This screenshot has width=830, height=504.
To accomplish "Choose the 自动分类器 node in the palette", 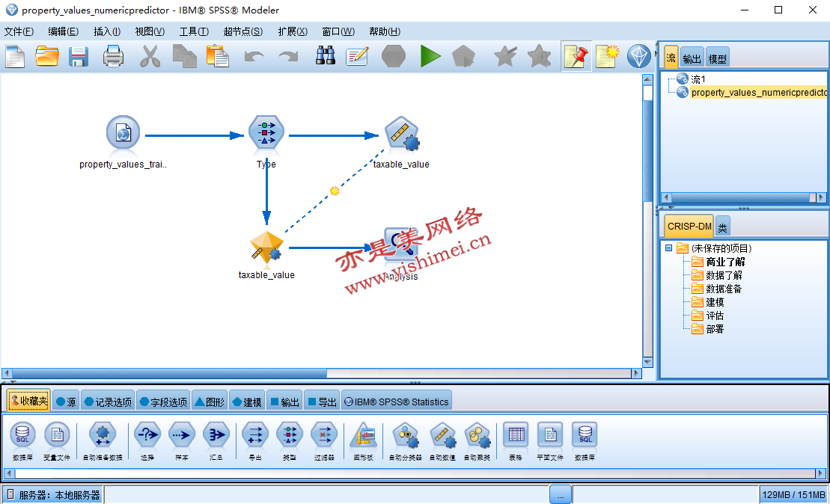I will 406,440.
